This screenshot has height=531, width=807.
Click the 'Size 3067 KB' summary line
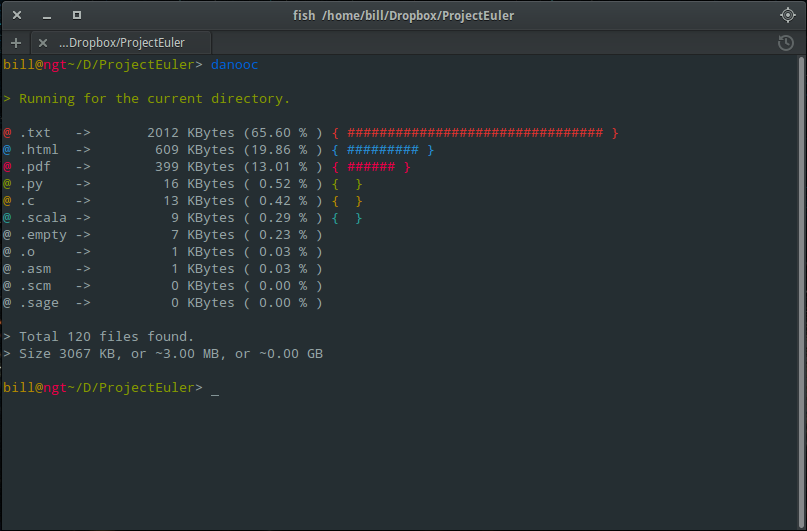[163, 353]
